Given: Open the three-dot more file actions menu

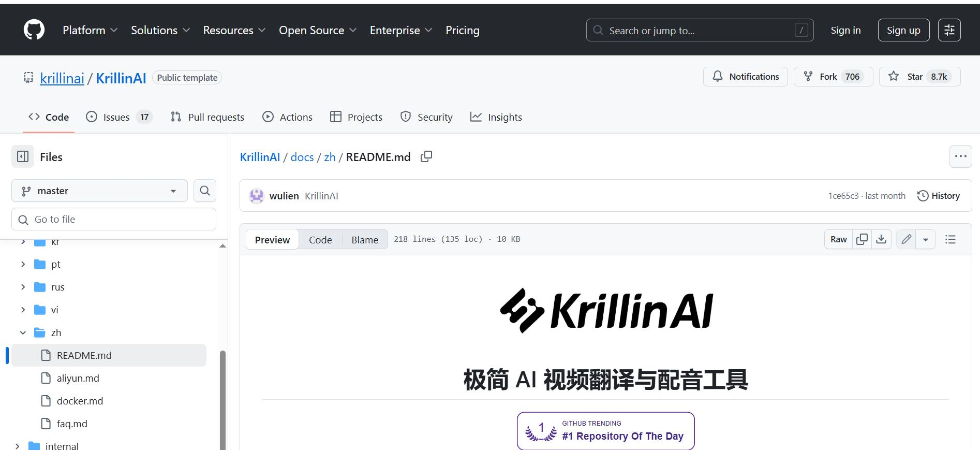Looking at the screenshot, I should [960, 156].
